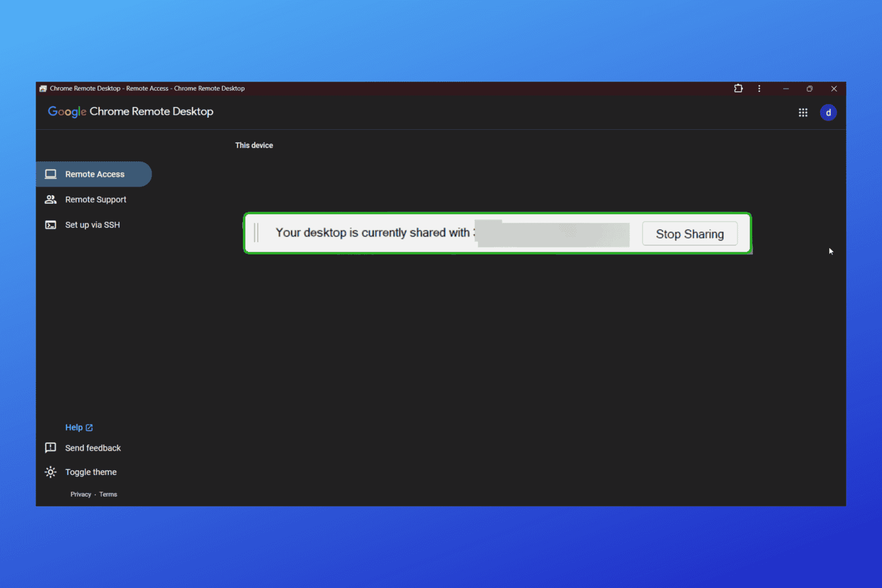This screenshot has width=882, height=588.
Task: Switch to the Remote Support section
Action: [x=96, y=199]
